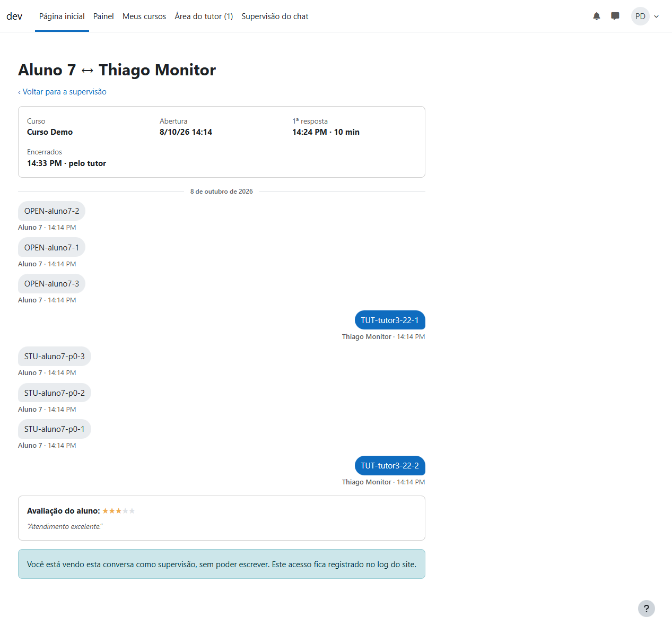Click Voltar para a supervisão link
The image size is (672, 634).
click(64, 92)
